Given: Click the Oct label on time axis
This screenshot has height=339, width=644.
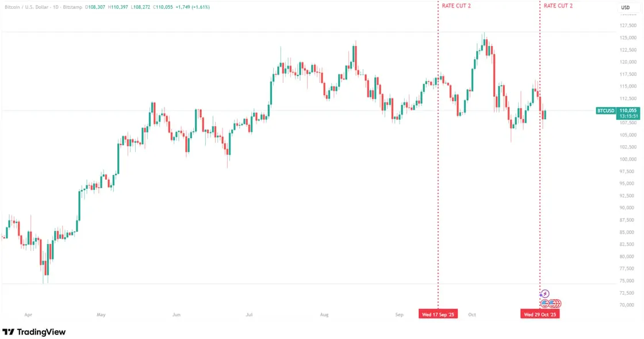Looking at the screenshot, I should tap(472, 315).
